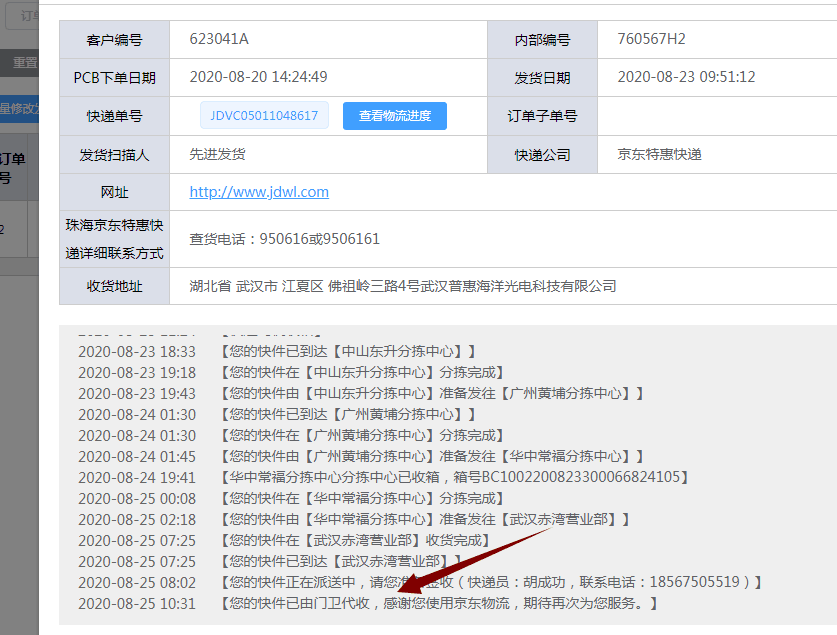Click the empty 订单子单号 value cell

tap(716, 116)
